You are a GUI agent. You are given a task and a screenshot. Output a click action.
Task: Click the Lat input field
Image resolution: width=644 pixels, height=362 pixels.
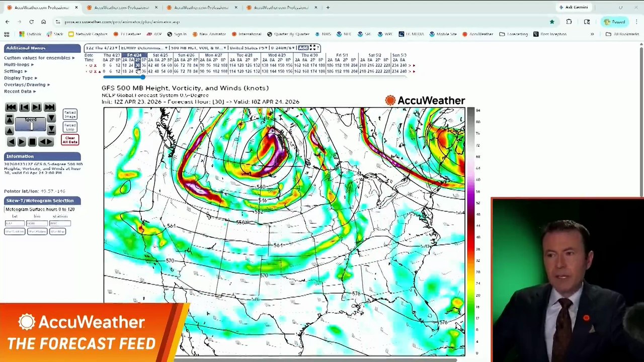[14, 223]
